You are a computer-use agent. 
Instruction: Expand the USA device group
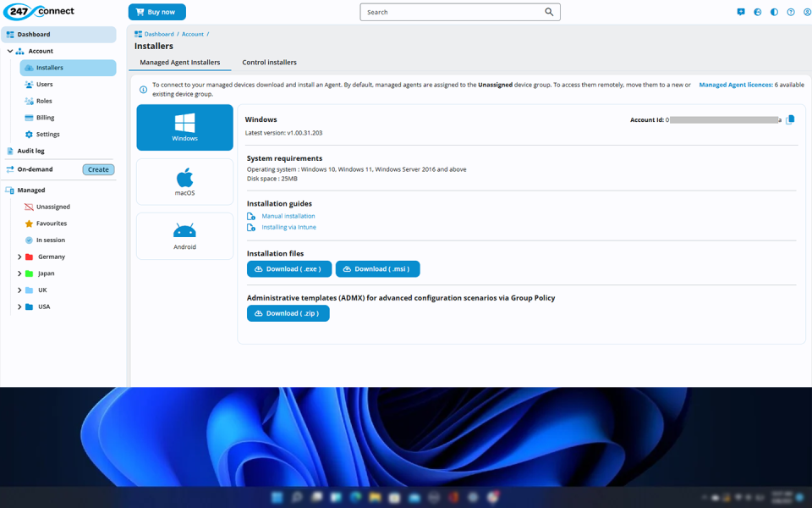19,306
